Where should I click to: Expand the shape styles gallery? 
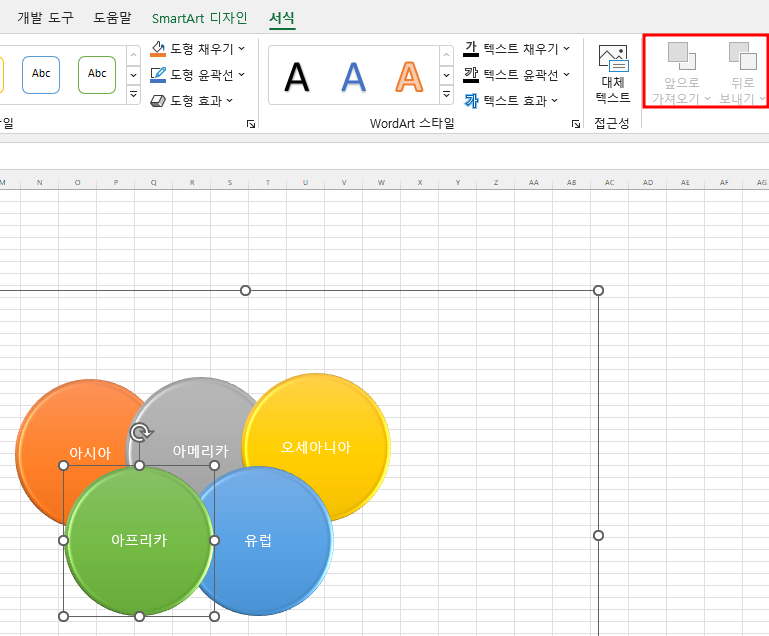[133, 94]
